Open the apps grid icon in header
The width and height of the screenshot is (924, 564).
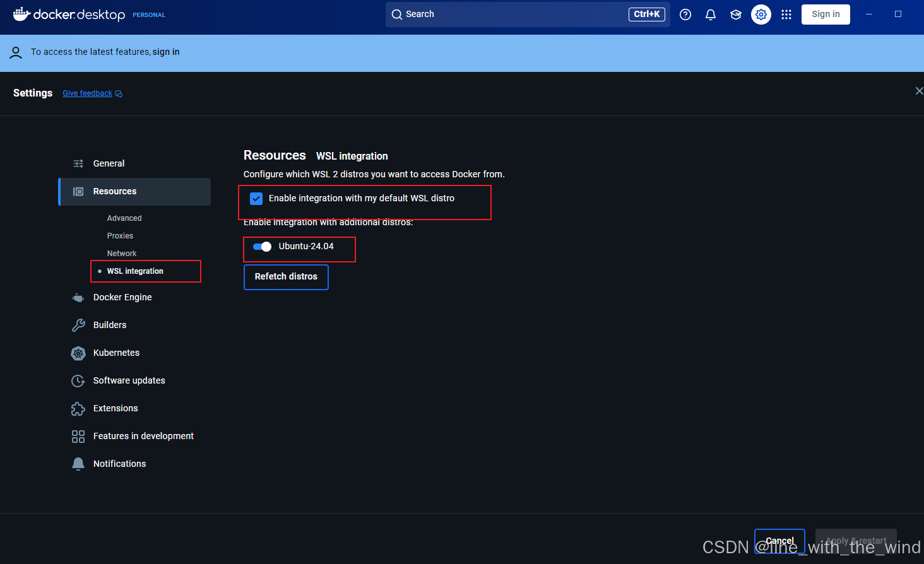(786, 15)
